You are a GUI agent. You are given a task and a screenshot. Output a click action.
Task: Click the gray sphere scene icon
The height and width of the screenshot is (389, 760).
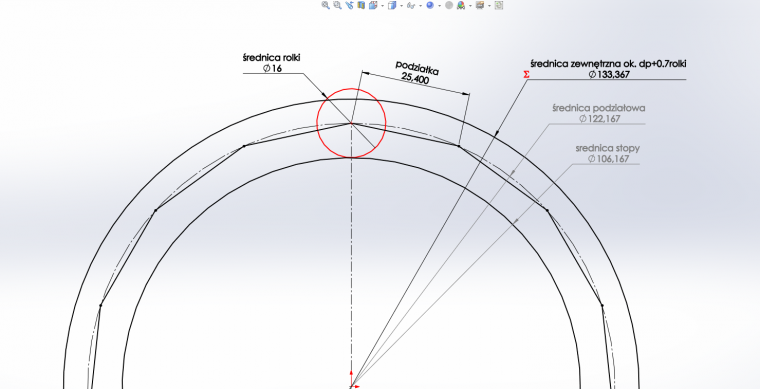(x=449, y=5)
